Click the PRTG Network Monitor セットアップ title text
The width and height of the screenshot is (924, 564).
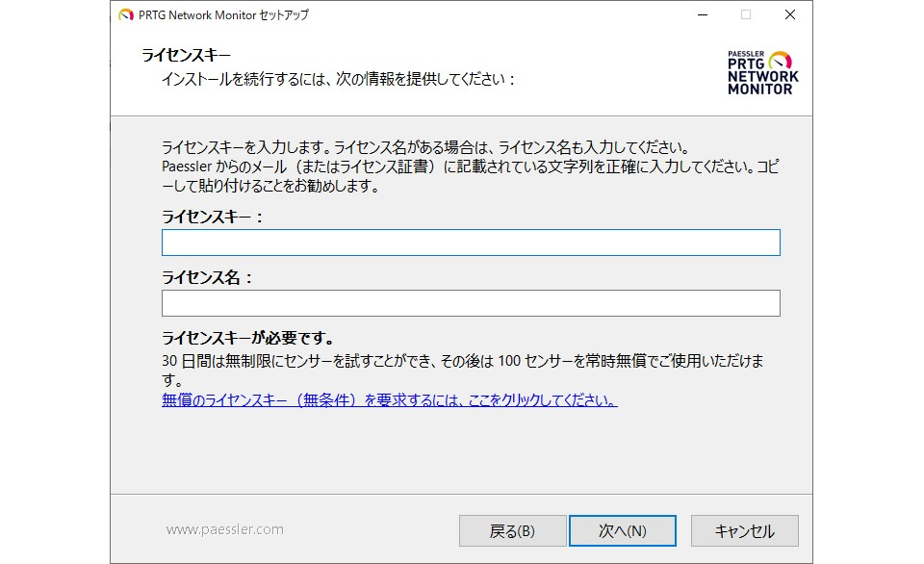(223, 14)
